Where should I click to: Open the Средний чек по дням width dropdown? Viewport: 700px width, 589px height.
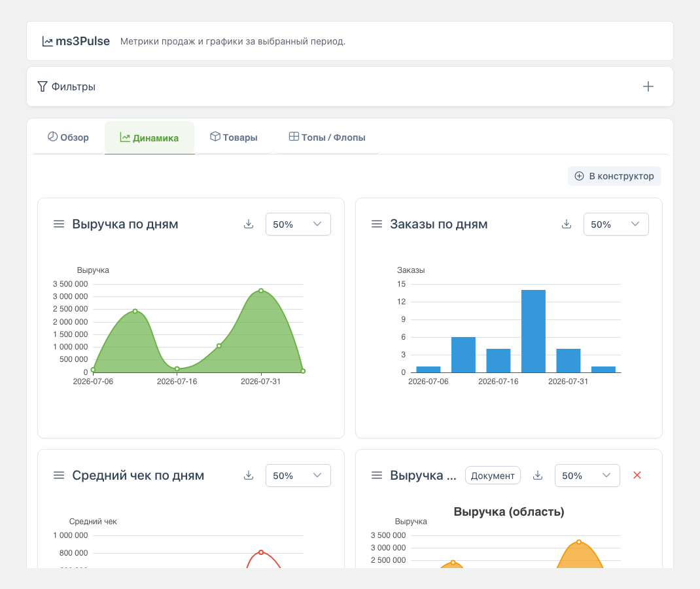298,476
